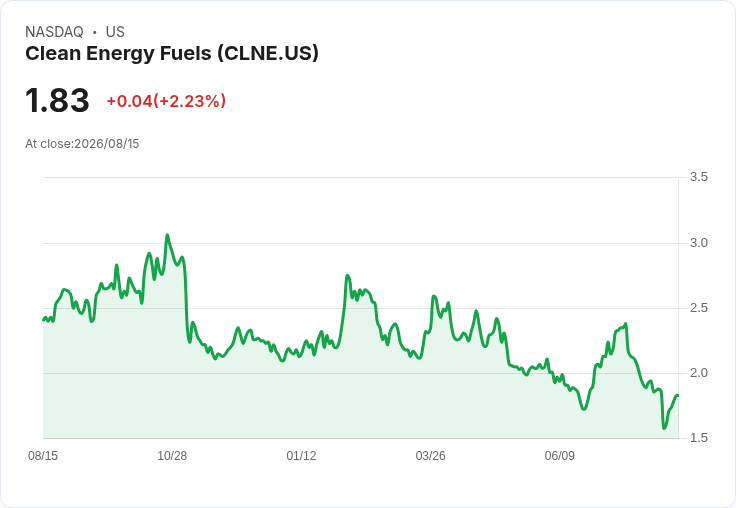Click the Clean Energy Fuels (CLNE.US) title

point(172,54)
